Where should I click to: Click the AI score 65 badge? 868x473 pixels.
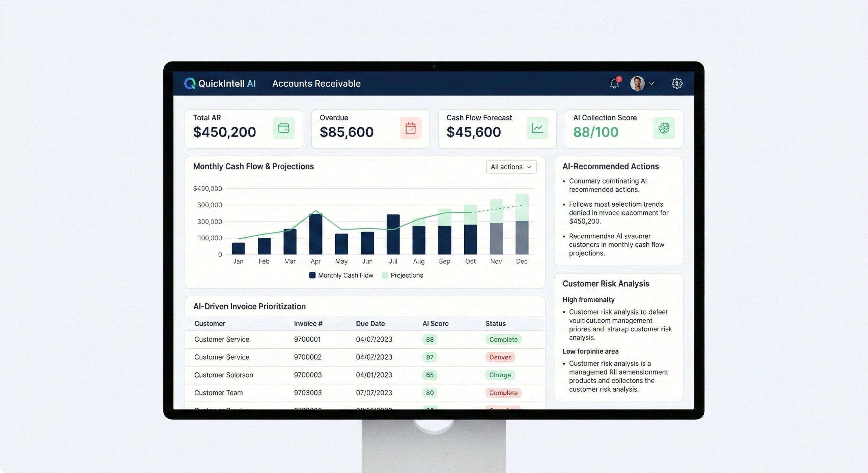[x=430, y=375]
